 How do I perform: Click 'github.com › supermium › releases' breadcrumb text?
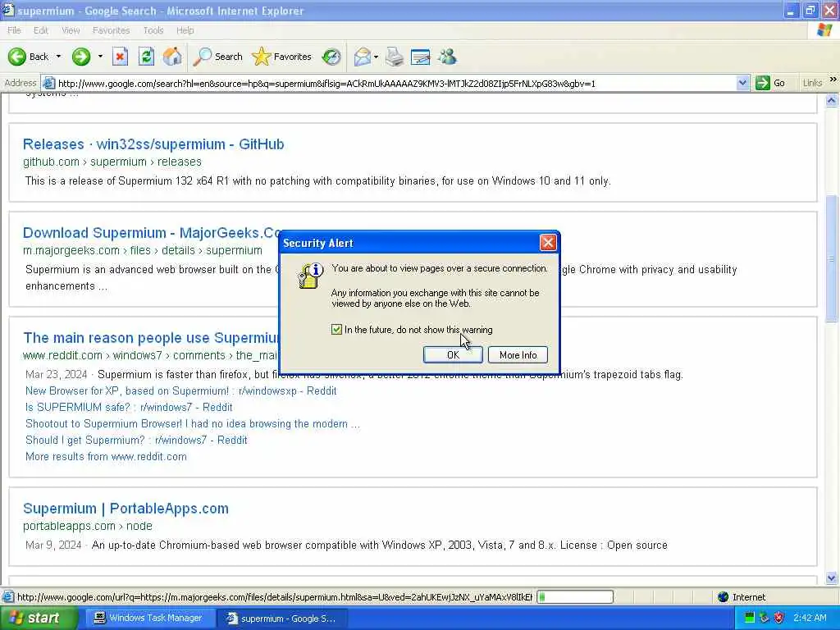(112, 162)
